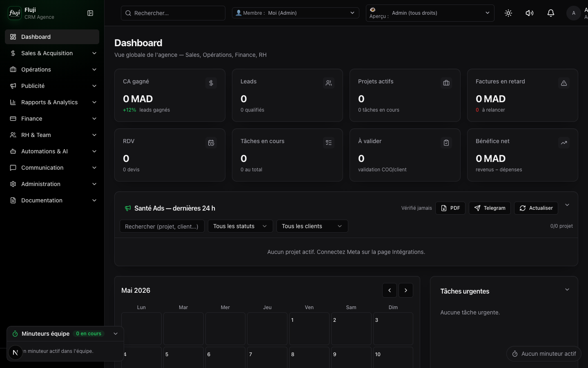The width and height of the screenshot is (588, 368).
Task: Click briefcase icon on Projets actifs card
Action: coord(446,83)
